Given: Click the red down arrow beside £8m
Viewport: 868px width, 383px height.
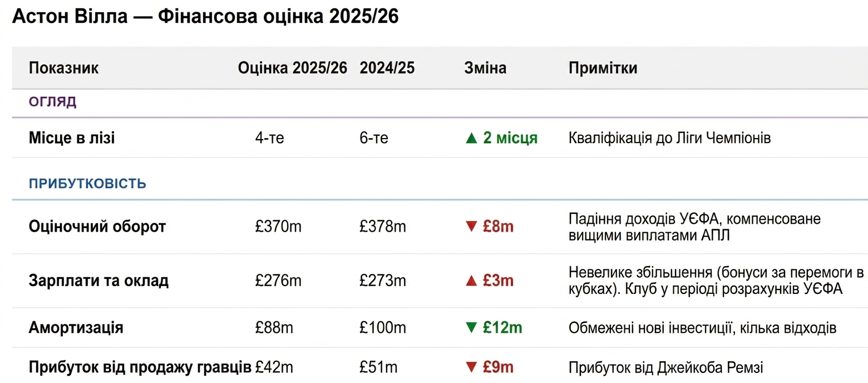Looking at the screenshot, I should click(x=471, y=227).
